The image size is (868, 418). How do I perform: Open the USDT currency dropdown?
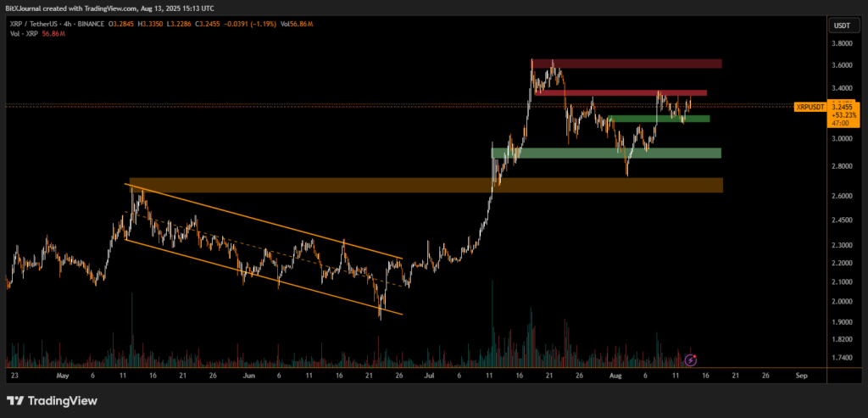point(842,25)
